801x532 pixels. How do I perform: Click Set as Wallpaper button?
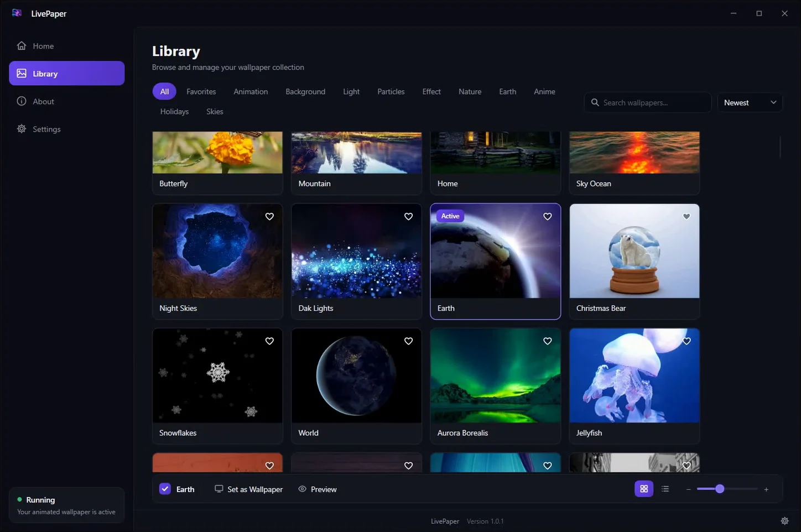pyautogui.click(x=248, y=489)
